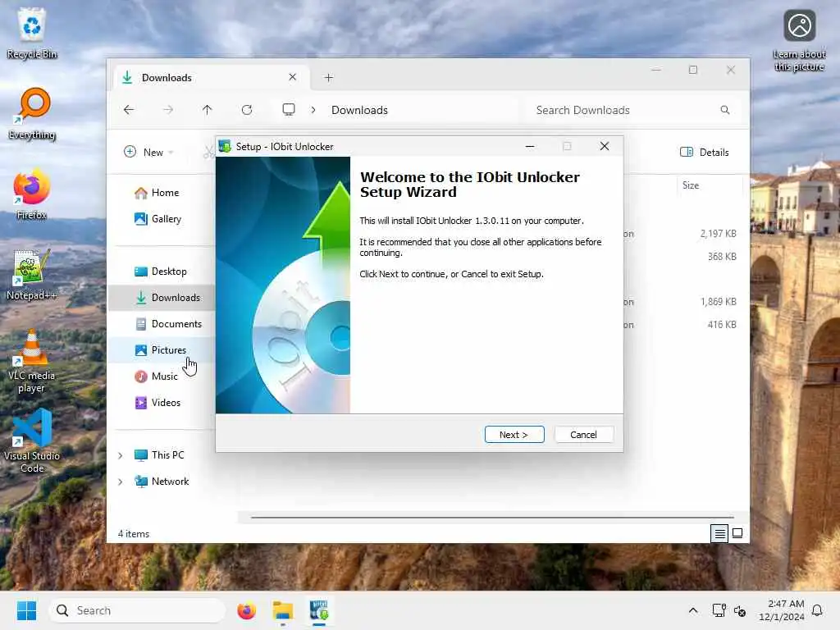Select the VLC media player shortcut
Viewport: 840px width, 630px height.
32,361
